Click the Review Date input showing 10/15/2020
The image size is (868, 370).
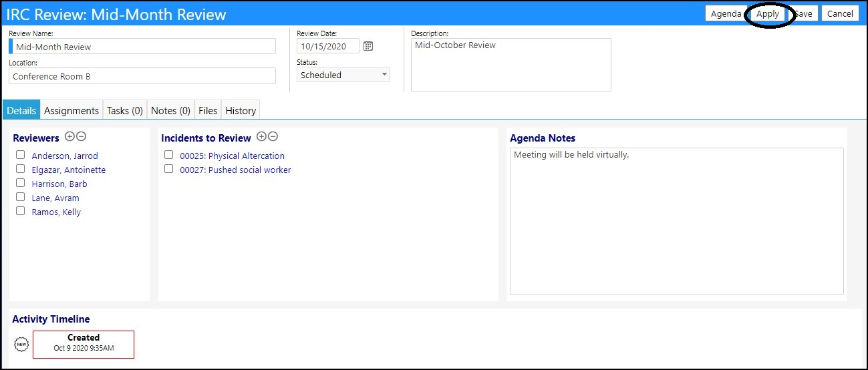click(x=328, y=46)
